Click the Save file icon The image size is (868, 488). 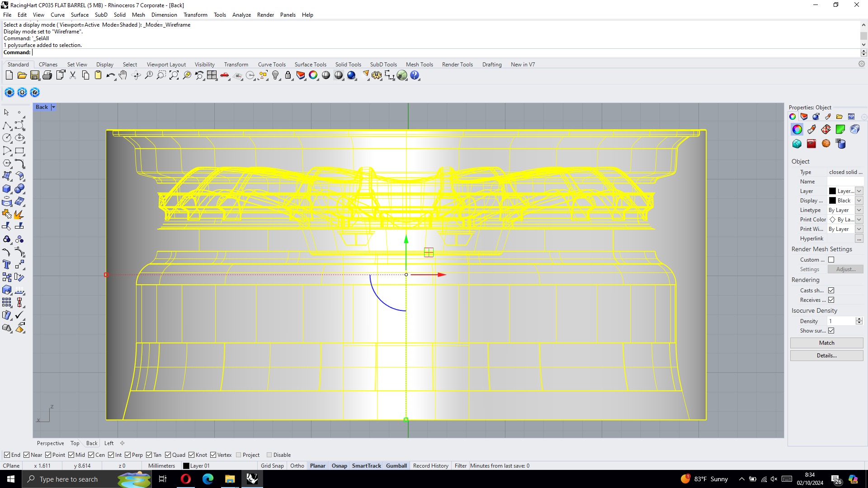35,75
